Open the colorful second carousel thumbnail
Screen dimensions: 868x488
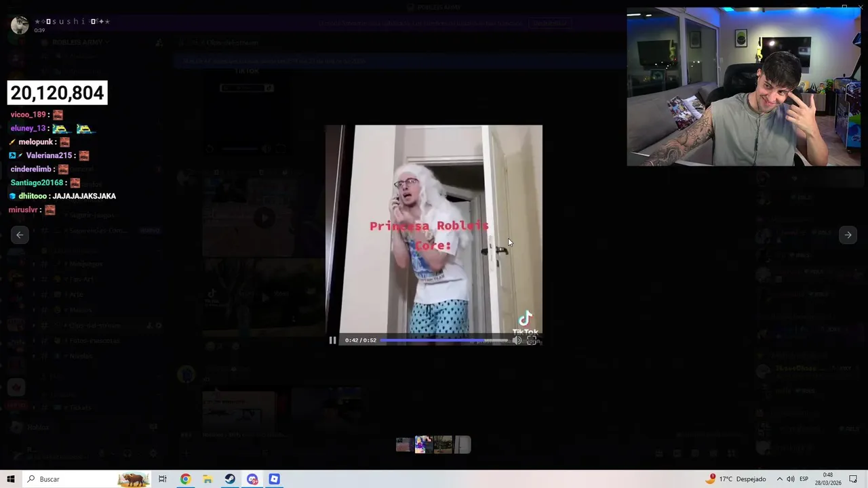[x=423, y=445]
